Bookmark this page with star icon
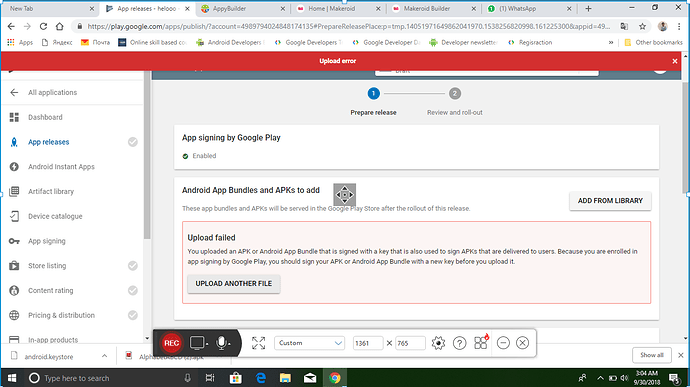 (x=642, y=26)
